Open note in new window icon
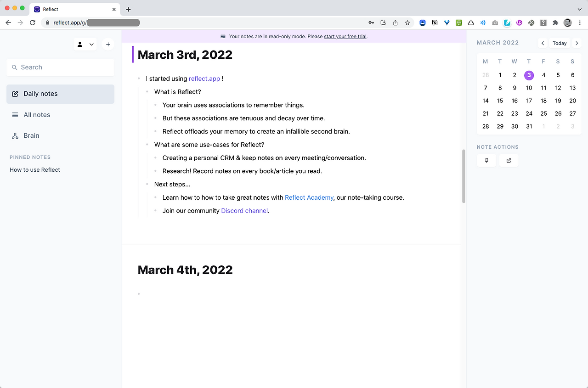This screenshot has width=588, height=388. [509, 161]
